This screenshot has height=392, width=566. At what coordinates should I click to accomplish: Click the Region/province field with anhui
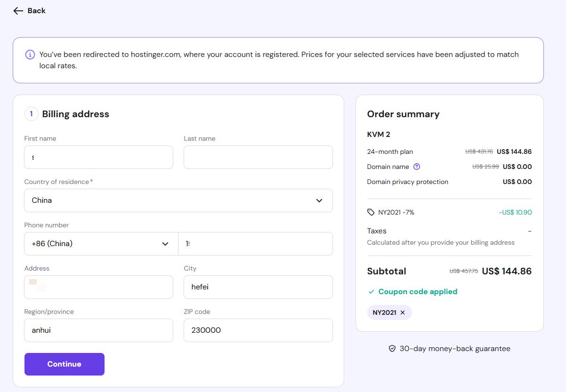[98, 330]
